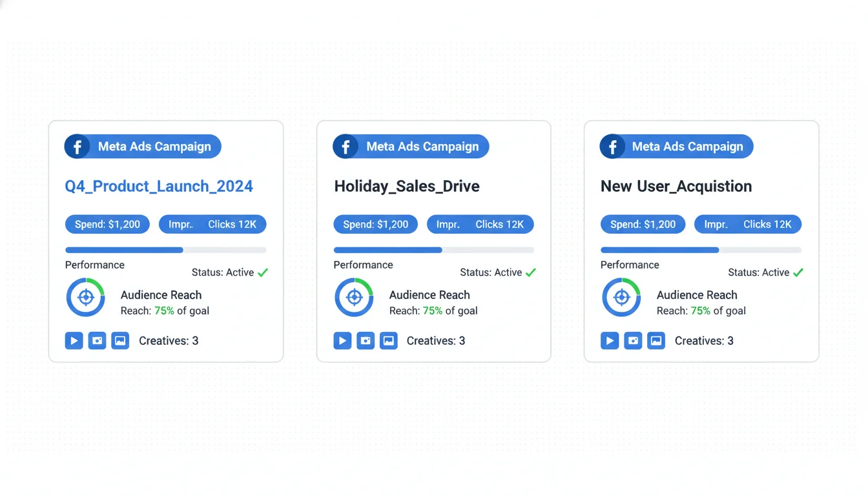Click the image creative icon in the New User_Acquistion card
The width and height of the screenshot is (868, 496).
tap(656, 340)
